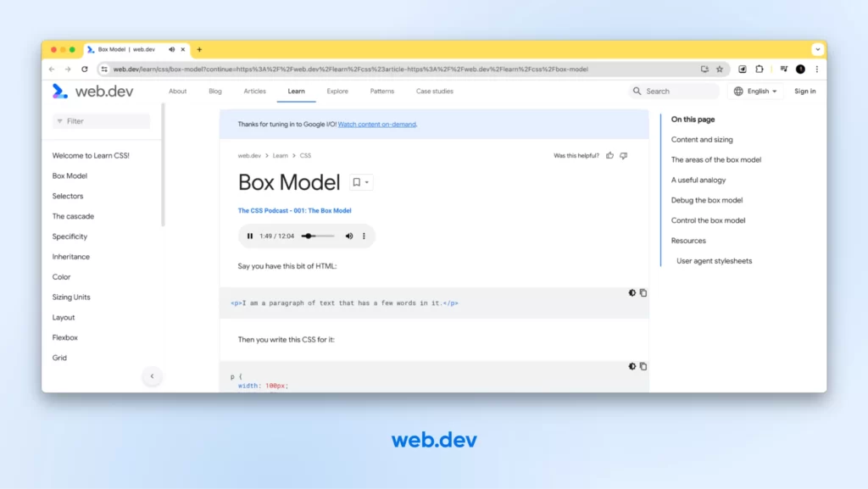Jump to Debug the box model
This screenshot has height=489, width=868.
coord(707,200)
